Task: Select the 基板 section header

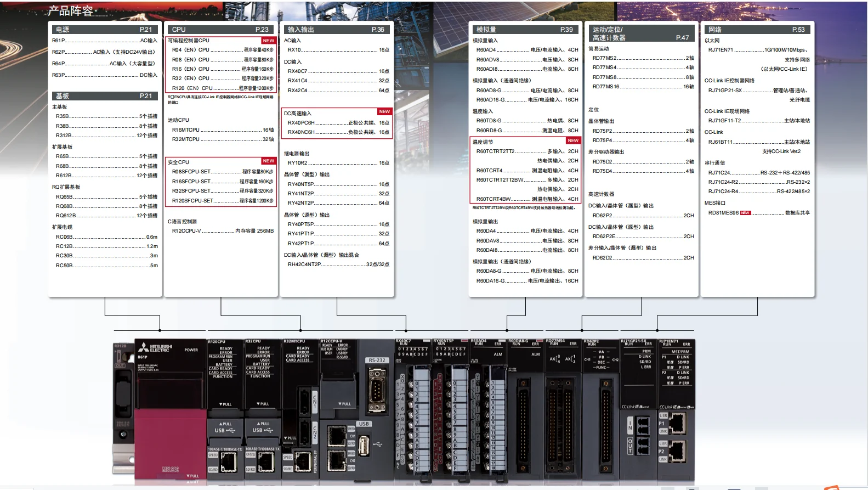Action: click(x=105, y=96)
